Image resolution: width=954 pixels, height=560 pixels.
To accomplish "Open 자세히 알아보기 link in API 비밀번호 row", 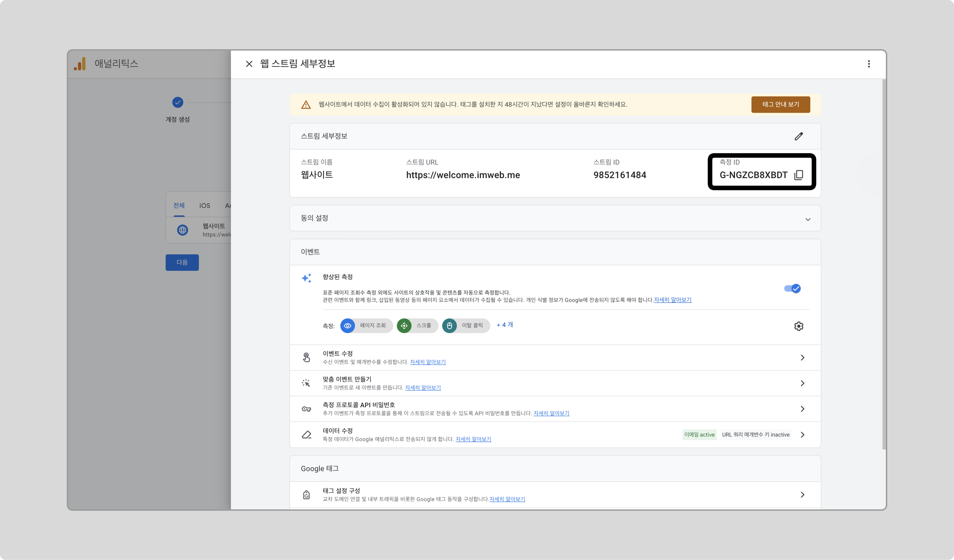I will click(x=551, y=413).
